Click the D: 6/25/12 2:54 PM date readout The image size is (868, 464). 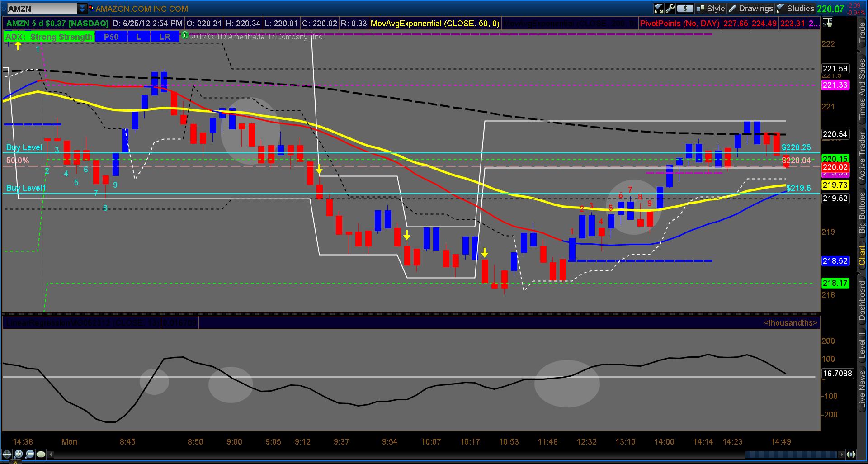coord(147,23)
